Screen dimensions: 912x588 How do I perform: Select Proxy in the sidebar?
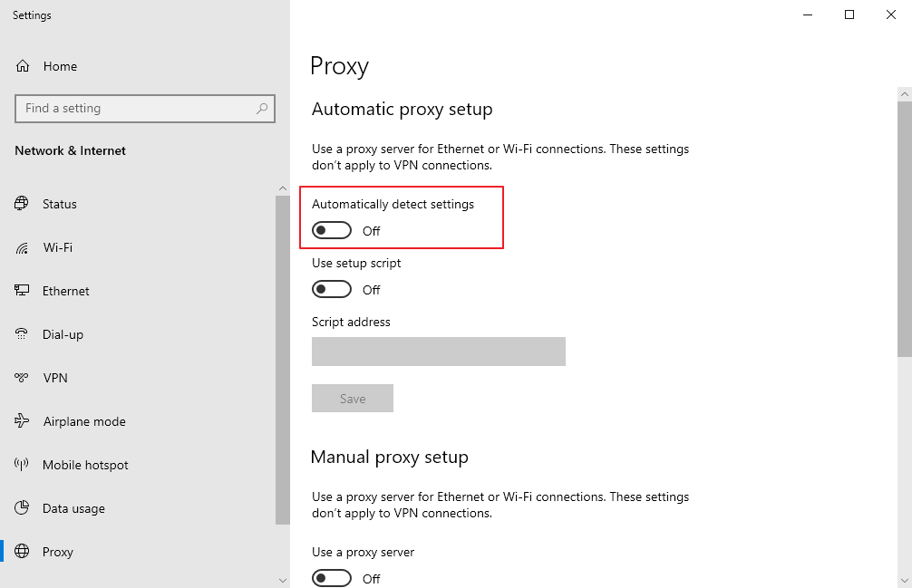coord(57,552)
